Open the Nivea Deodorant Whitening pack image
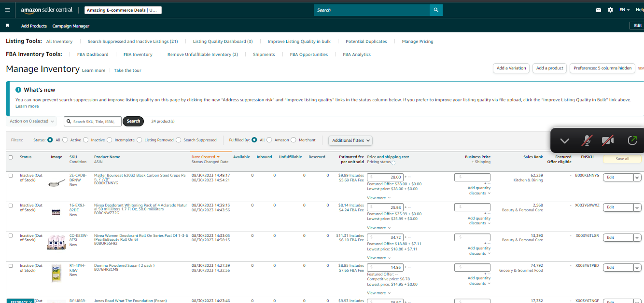The height and width of the screenshot is (303, 644). [x=56, y=212]
